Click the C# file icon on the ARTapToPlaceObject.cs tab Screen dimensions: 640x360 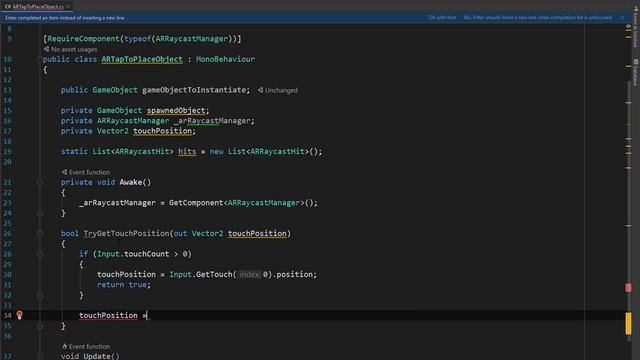point(7,7)
